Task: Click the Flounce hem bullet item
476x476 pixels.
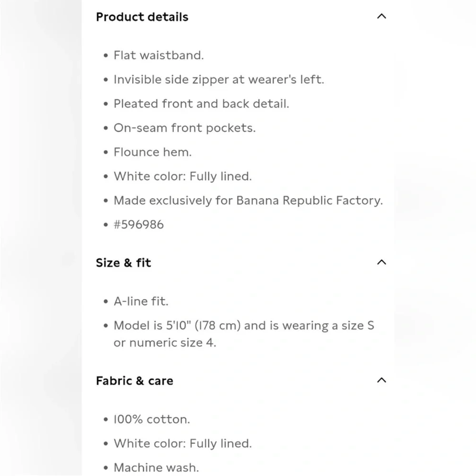Action: 152,152
